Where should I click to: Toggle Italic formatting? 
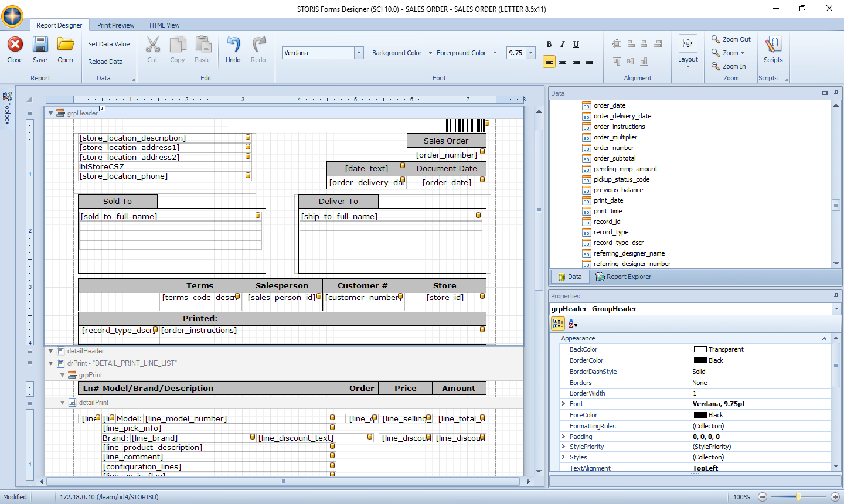(563, 44)
